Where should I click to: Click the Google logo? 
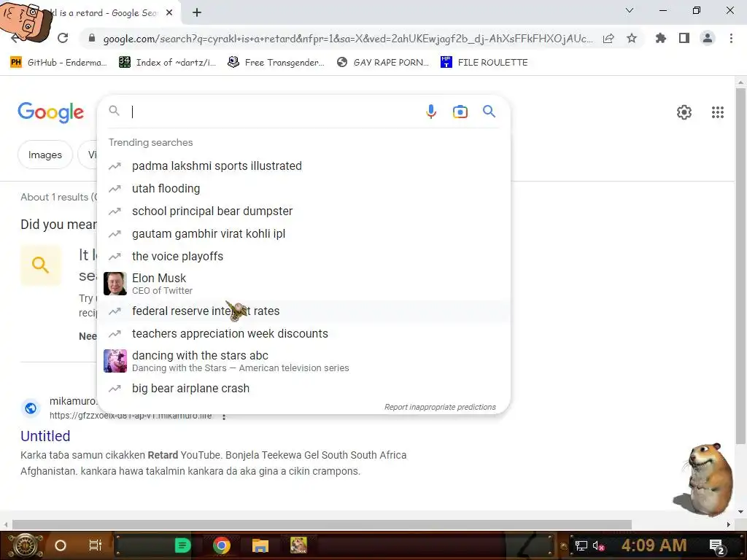pos(50,112)
